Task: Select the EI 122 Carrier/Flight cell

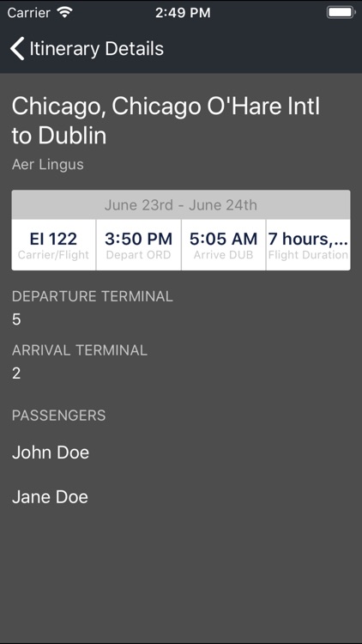Action: pyautogui.click(x=54, y=245)
